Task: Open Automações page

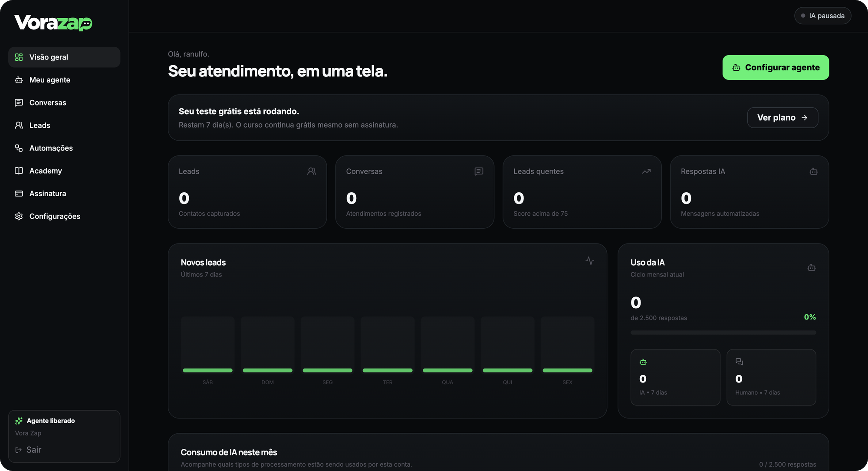Action: click(x=64, y=148)
